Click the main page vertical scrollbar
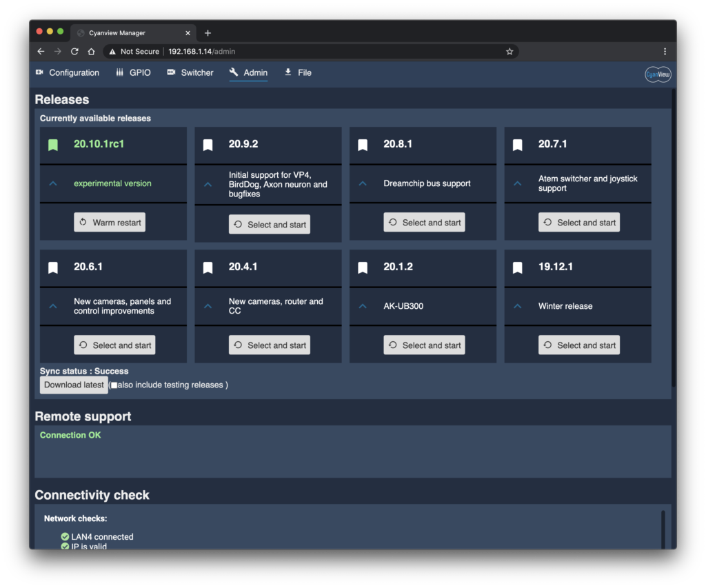Image resolution: width=706 pixels, height=588 pixels. [674, 238]
